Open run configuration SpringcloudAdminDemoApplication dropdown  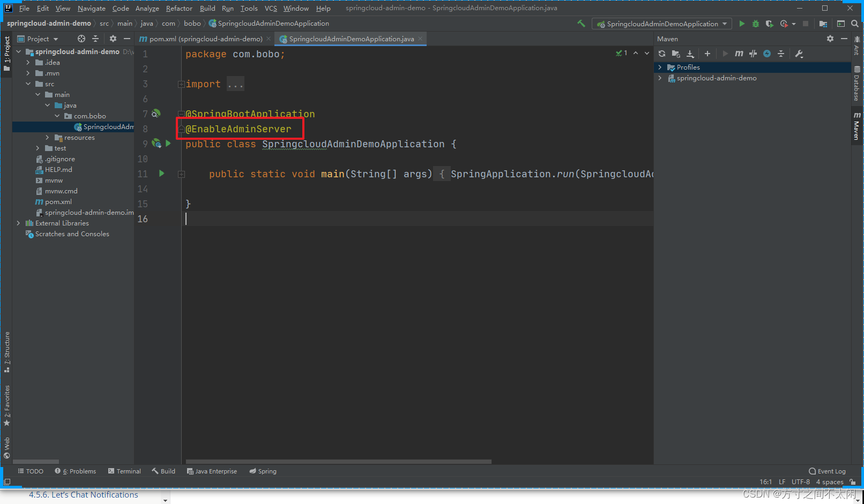pos(662,24)
